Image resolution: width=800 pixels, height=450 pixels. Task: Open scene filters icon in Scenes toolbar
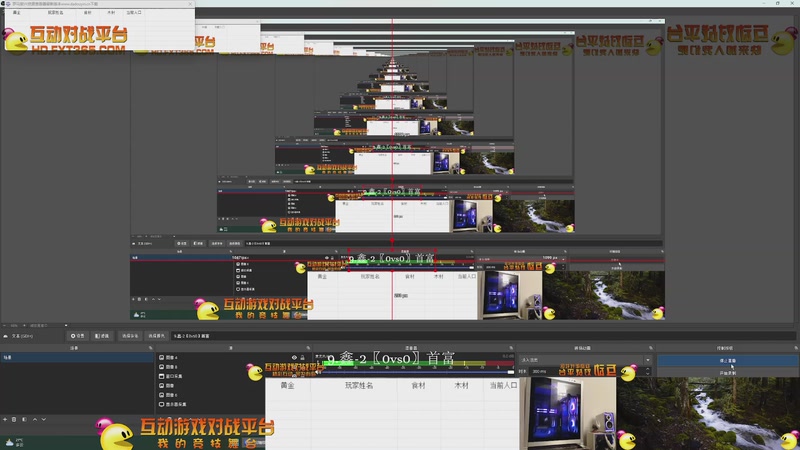point(24,419)
